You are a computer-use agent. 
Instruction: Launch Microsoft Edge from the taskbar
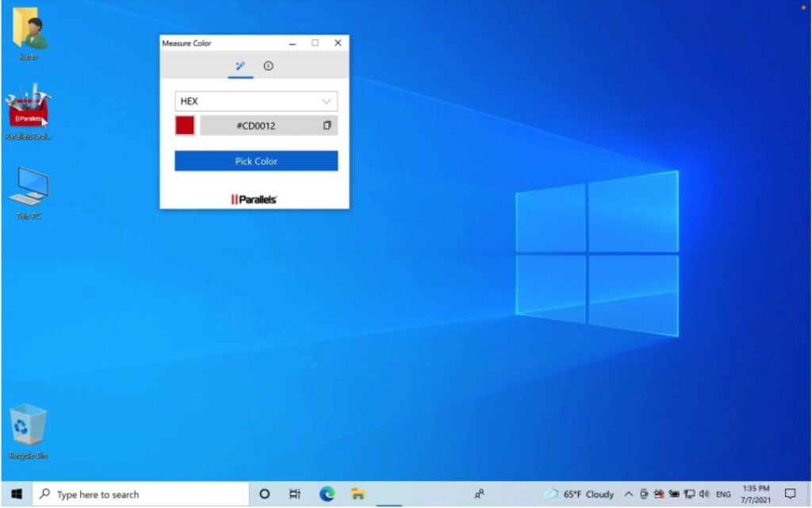click(x=327, y=493)
